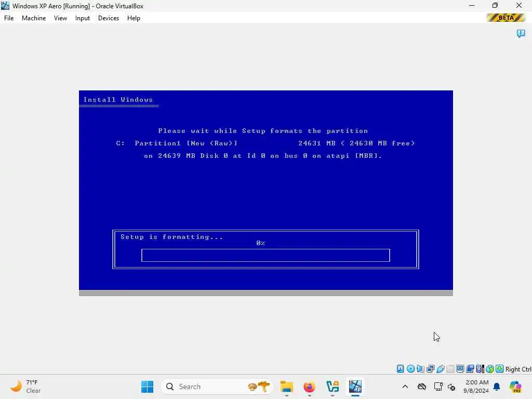Viewport: 532px width, 399px height.
Task: Open notifications via the bell icon
Action: tap(497, 387)
